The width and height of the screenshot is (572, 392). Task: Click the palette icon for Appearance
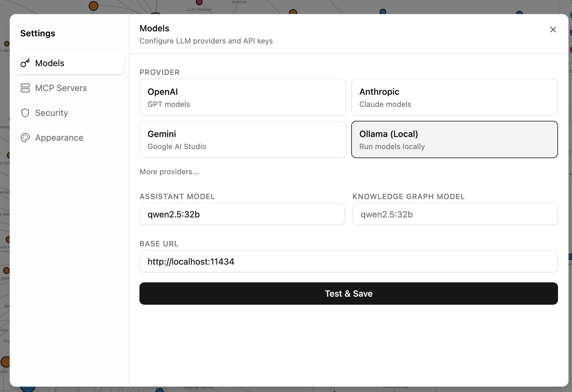[25, 138]
